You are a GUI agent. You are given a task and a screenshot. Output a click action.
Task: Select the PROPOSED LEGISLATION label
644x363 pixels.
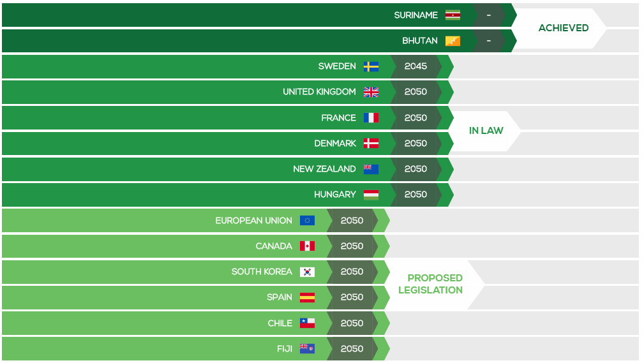click(x=430, y=284)
